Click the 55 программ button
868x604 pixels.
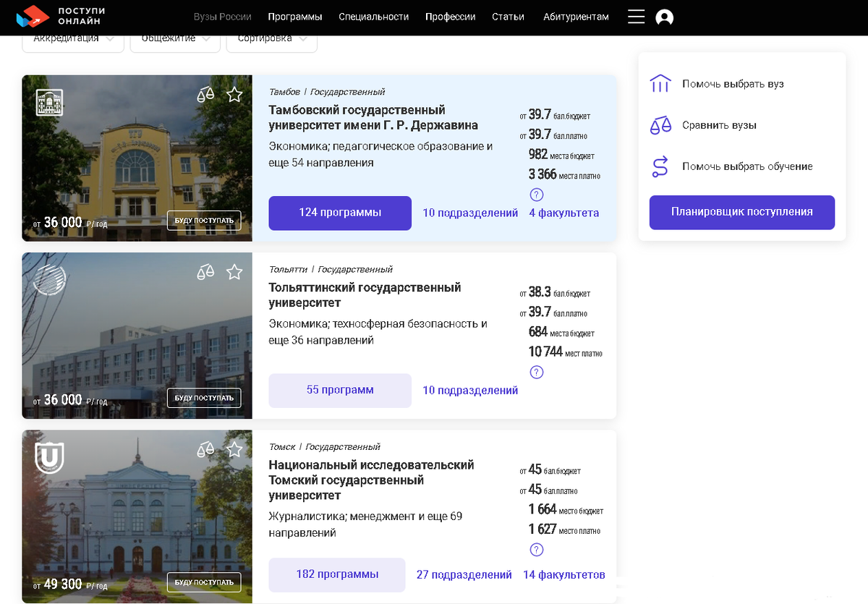click(x=340, y=391)
